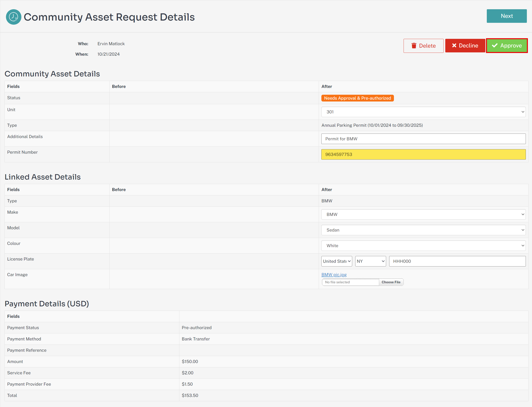The height and width of the screenshot is (407, 532).
Task: Click the 'Needs Approval & Pre-authorized' status badge
Action: click(357, 98)
